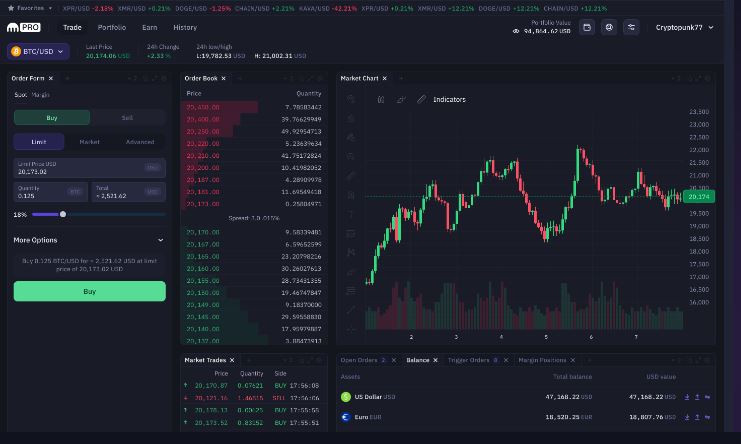Toggle portfolio value visibility eye icon
The height and width of the screenshot is (444, 741).
coord(516,32)
